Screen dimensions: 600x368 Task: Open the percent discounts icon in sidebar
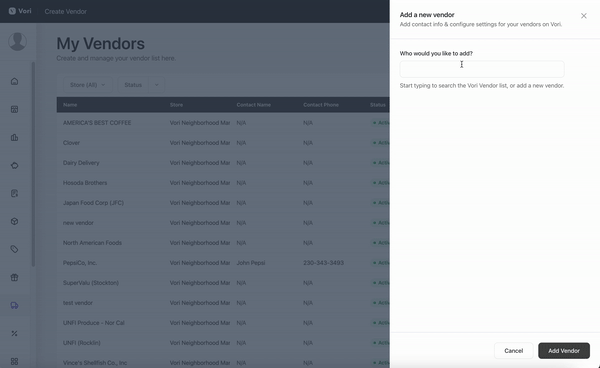(x=14, y=334)
